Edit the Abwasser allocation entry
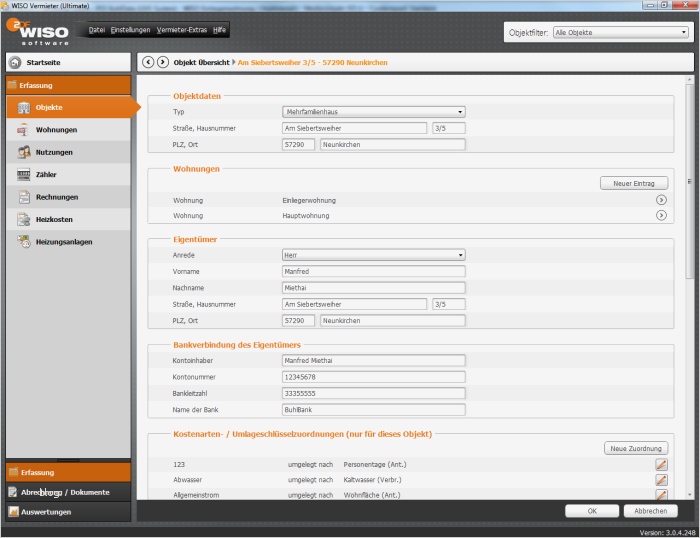The width and height of the screenshot is (700, 538). (661, 480)
